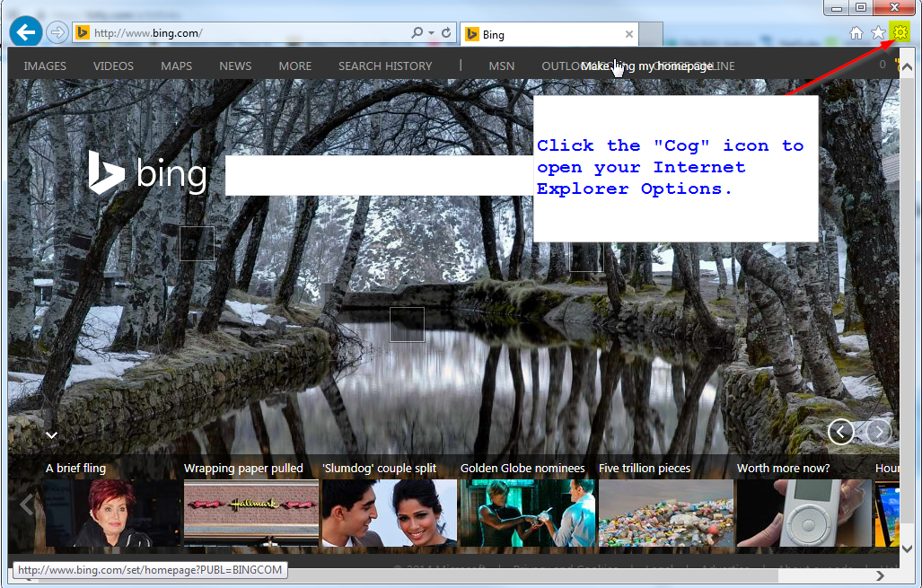Open the MORE menu
The width and height of the screenshot is (922, 588).
[295, 66]
